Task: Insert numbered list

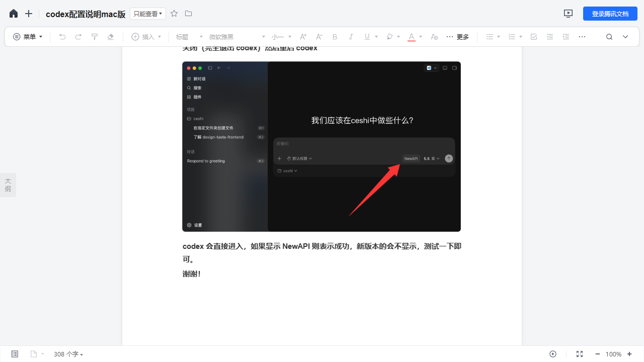Action: (x=512, y=37)
